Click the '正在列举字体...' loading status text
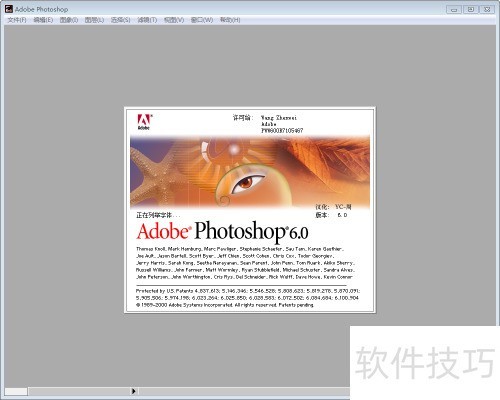500x400 pixels. click(x=158, y=215)
